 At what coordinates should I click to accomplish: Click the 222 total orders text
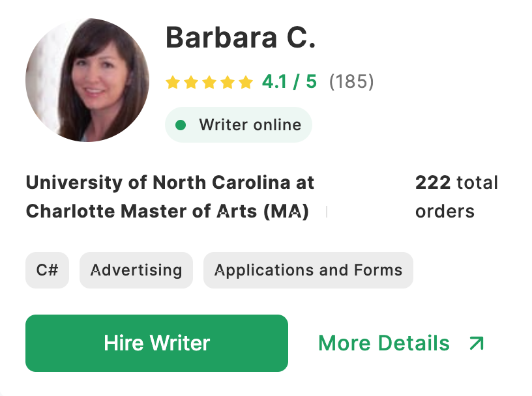coord(456,197)
